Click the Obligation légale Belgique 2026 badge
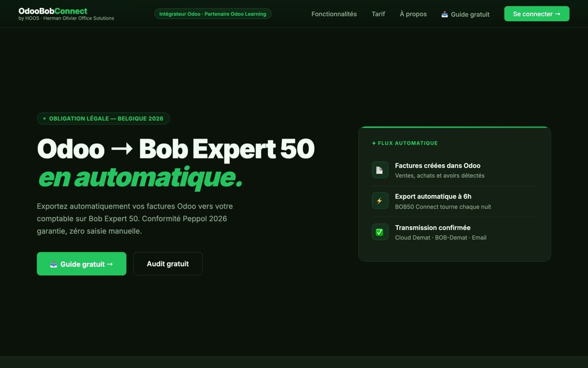The image size is (588, 368). click(x=103, y=118)
